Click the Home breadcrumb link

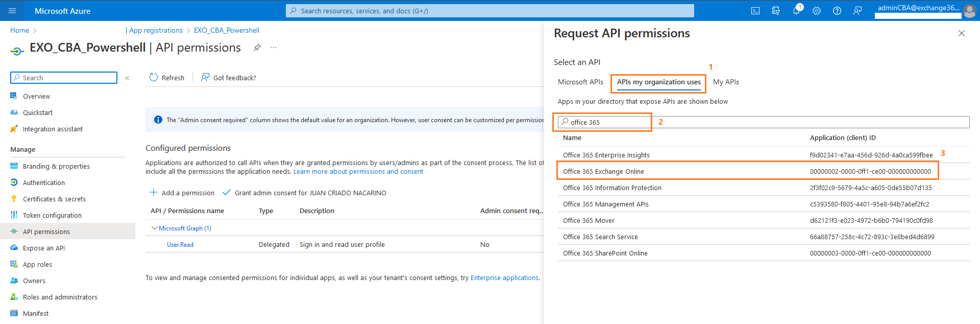point(19,30)
